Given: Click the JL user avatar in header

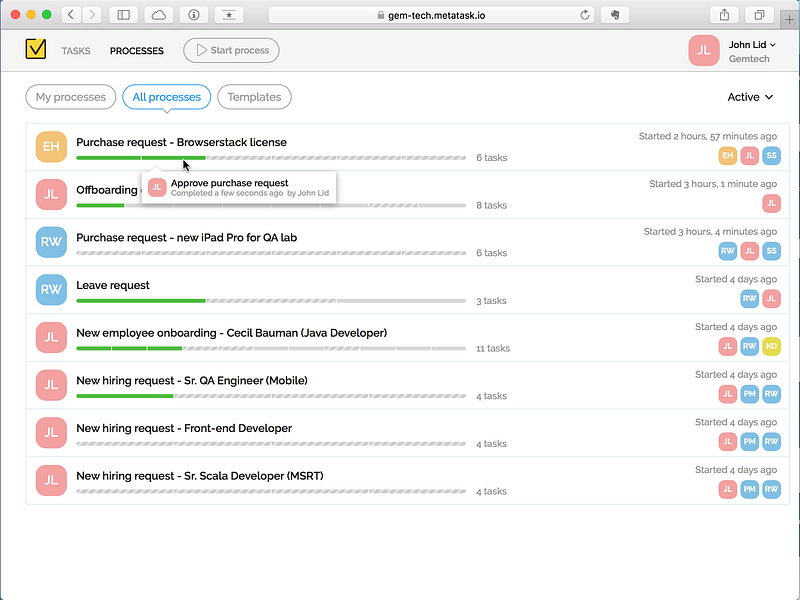Looking at the screenshot, I should click(x=704, y=50).
